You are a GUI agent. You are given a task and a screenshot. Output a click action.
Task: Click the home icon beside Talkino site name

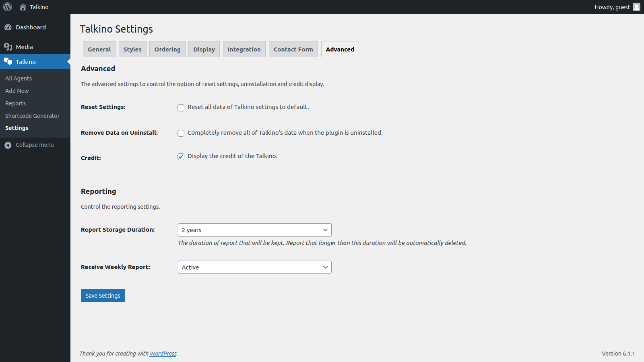click(23, 7)
